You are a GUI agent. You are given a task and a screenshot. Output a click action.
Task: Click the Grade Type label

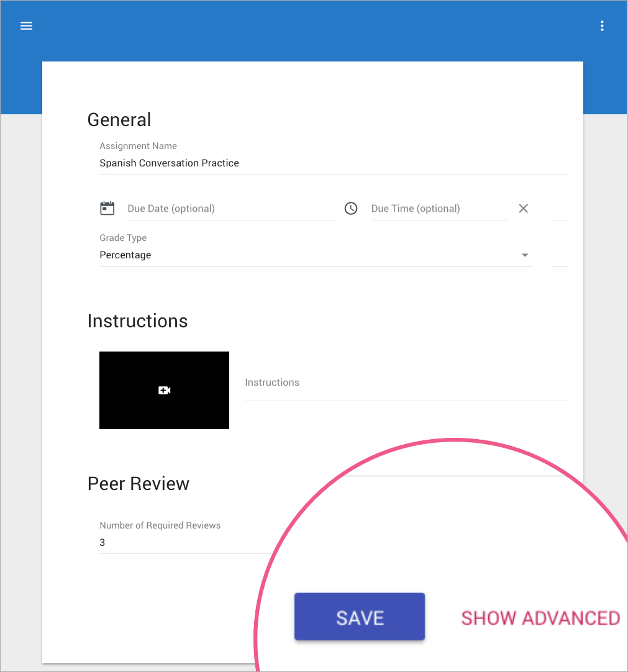pyautogui.click(x=123, y=238)
